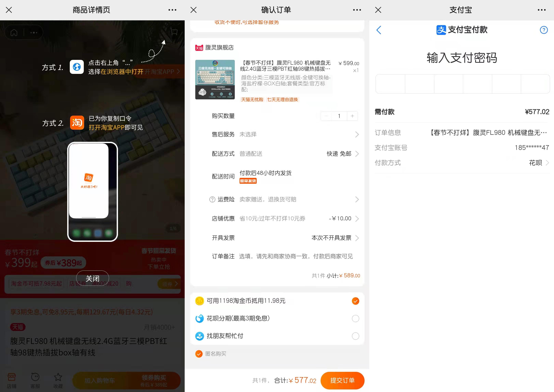This screenshot has width=554, height=392.
Task: Open the 腹灵旗舰店 store name
Action: coord(219,48)
